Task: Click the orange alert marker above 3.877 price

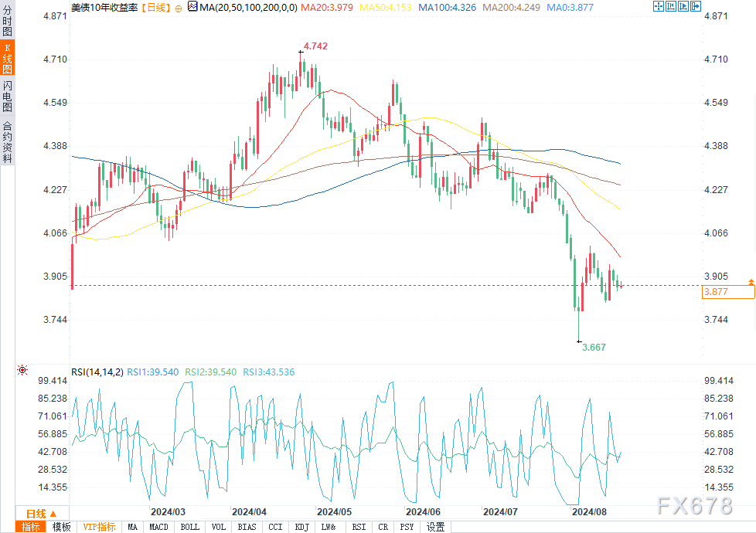Action: [x=751, y=281]
